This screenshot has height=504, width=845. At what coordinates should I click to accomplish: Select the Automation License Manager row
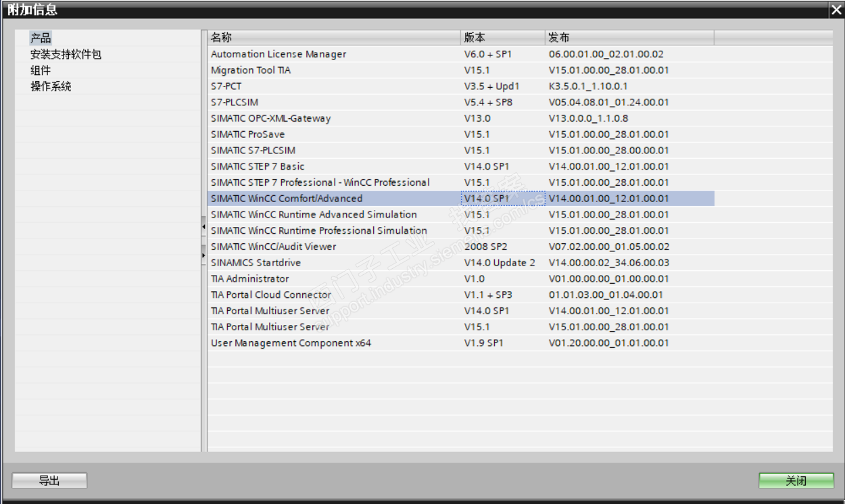[461, 54]
